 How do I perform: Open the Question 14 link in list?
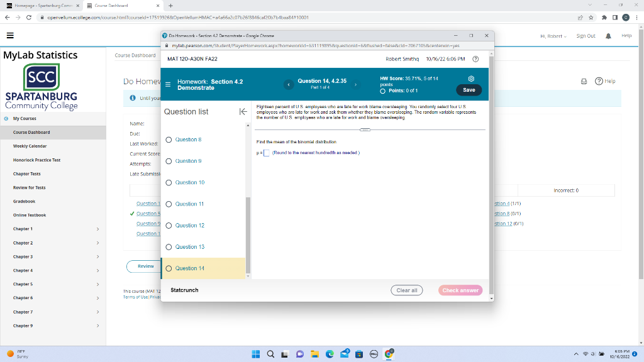click(190, 268)
